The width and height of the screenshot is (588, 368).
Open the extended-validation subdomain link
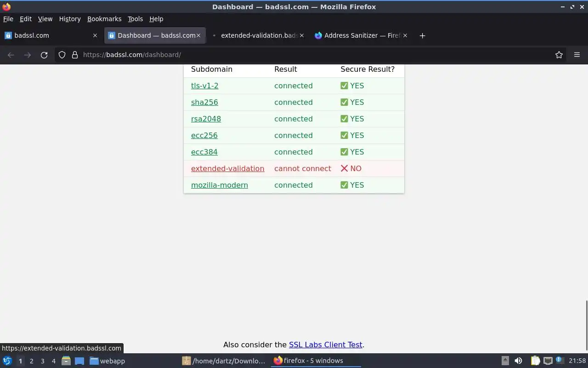pyautogui.click(x=228, y=168)
